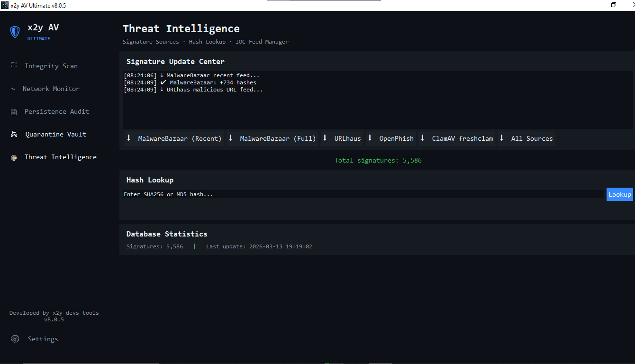Open Settings via the gear icon
635x364 pixels.
tap(15, 339)
